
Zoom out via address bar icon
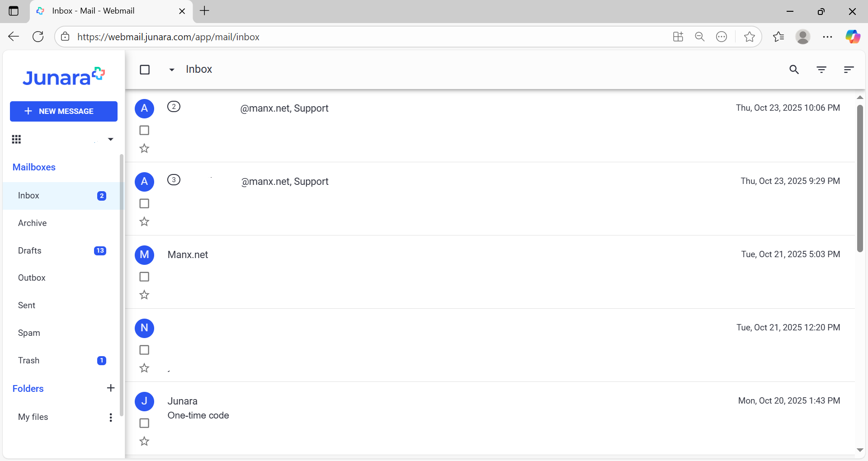(699, 37)
